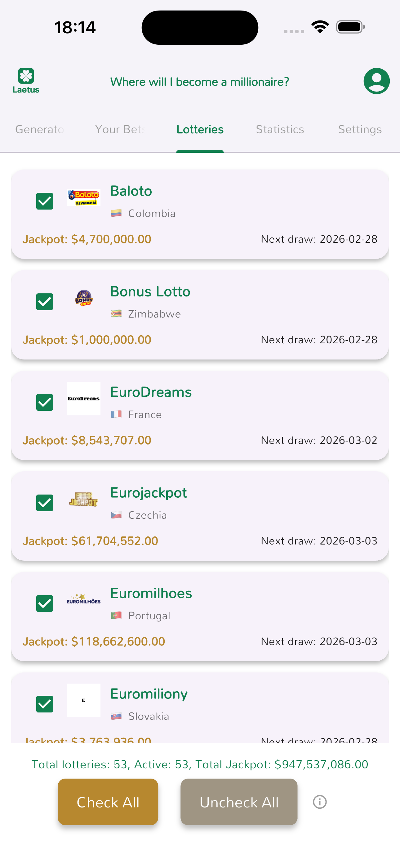Tap the Bonus Lotto logo
The image size is (400, 868).
83,298
